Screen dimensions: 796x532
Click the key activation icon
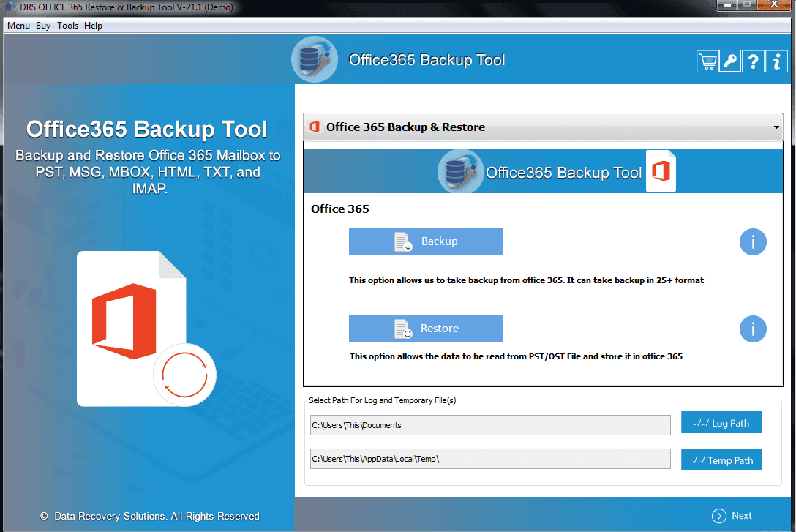pos(730,62)
